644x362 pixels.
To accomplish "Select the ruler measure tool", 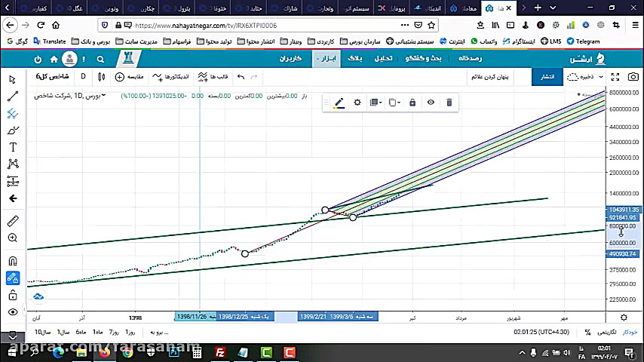I will click(13, 221).
